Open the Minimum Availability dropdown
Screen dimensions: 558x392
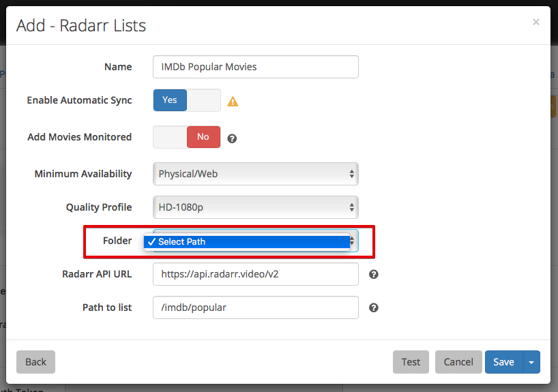click(x=256, y=174)
